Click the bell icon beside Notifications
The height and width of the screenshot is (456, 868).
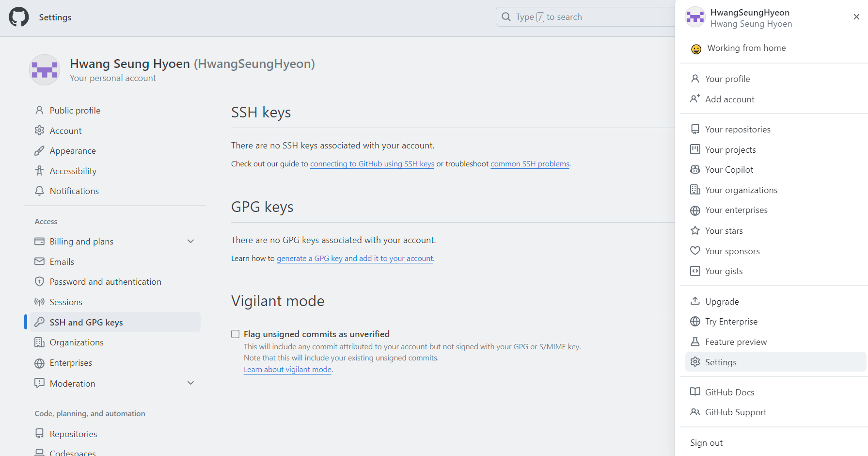point(39,191)
